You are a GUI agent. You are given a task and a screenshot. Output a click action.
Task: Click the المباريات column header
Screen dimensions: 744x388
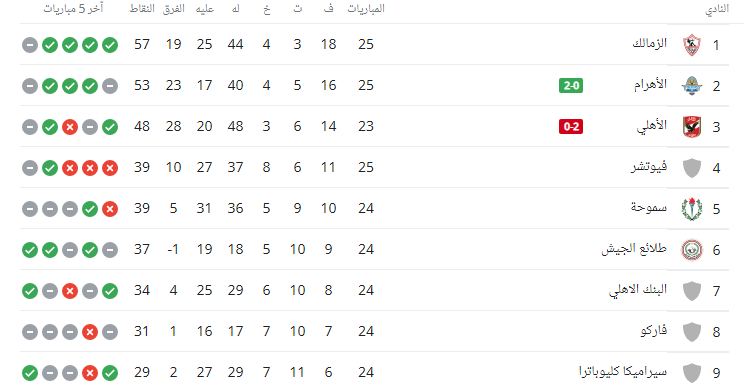coord(366,9)
